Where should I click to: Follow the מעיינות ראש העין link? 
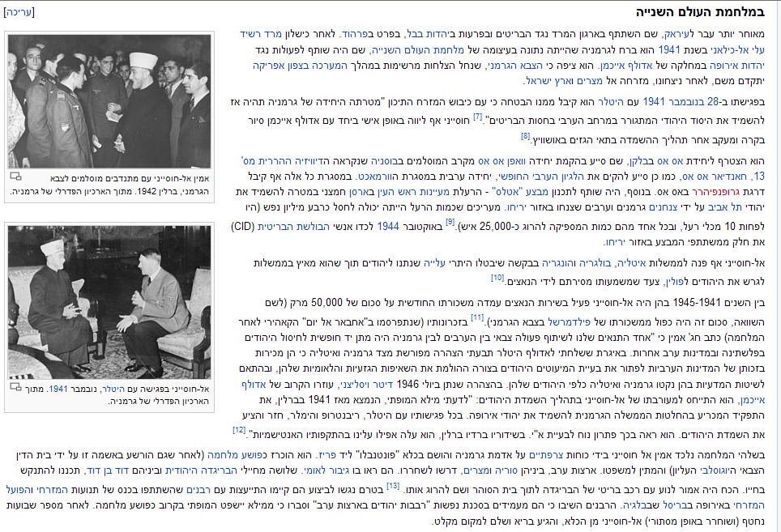pyautogui.click(x=412, y=192)
